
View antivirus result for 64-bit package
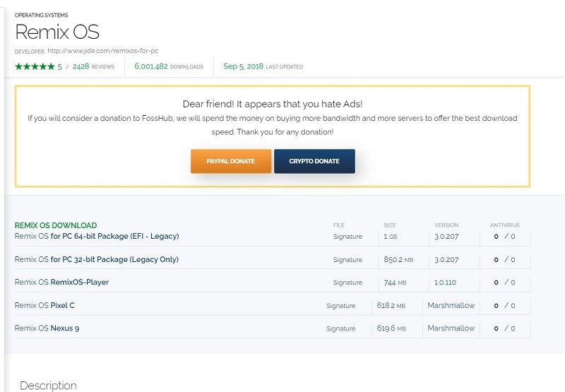click(x=504, y=237)
